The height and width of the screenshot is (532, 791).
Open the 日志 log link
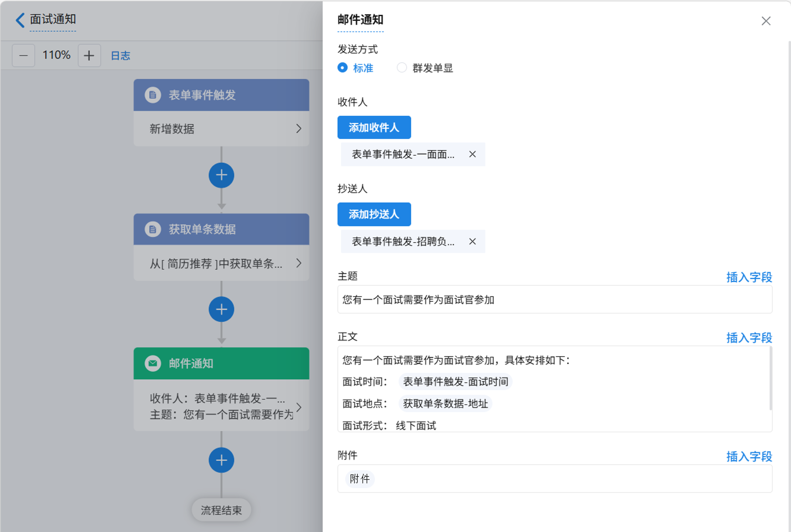pos(120,56)
